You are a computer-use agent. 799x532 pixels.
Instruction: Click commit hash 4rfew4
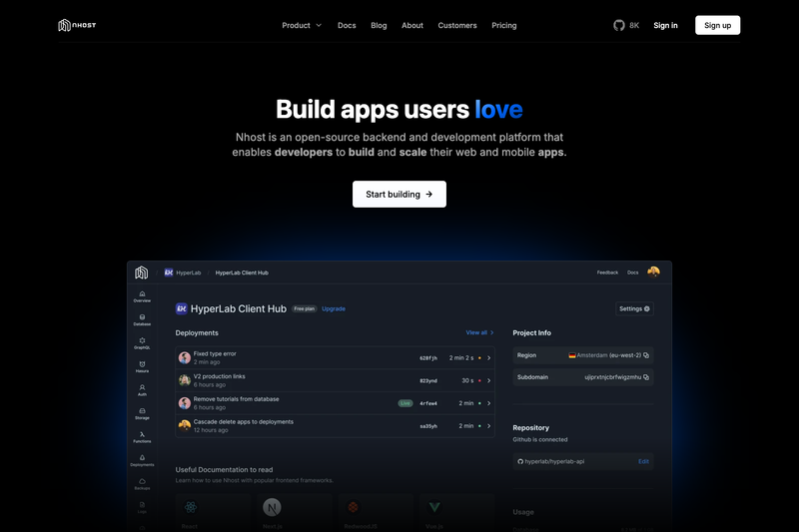[x=428, y=403]
